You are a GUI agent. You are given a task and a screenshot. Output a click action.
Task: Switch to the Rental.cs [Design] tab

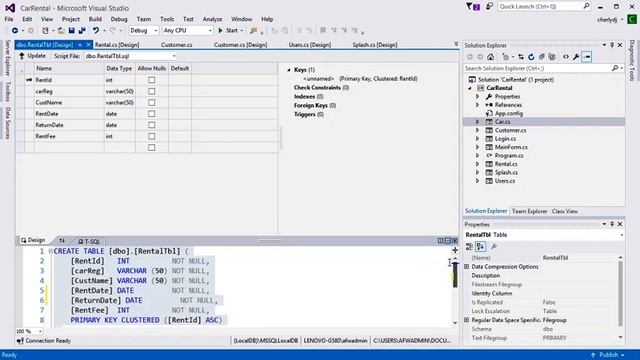coord(117,45)
